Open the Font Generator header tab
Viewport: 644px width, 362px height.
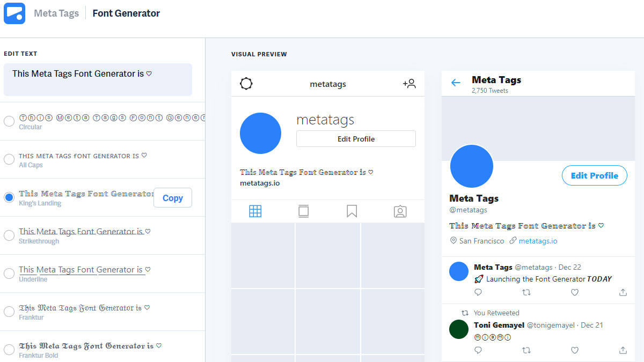tap(126, 13)
